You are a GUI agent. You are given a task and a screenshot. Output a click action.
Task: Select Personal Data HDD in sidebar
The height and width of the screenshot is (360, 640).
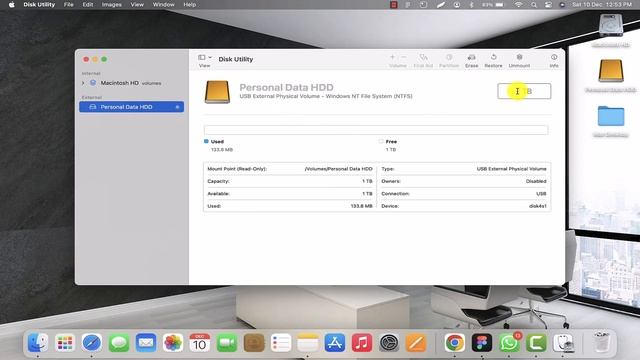[x=131, y=107]
